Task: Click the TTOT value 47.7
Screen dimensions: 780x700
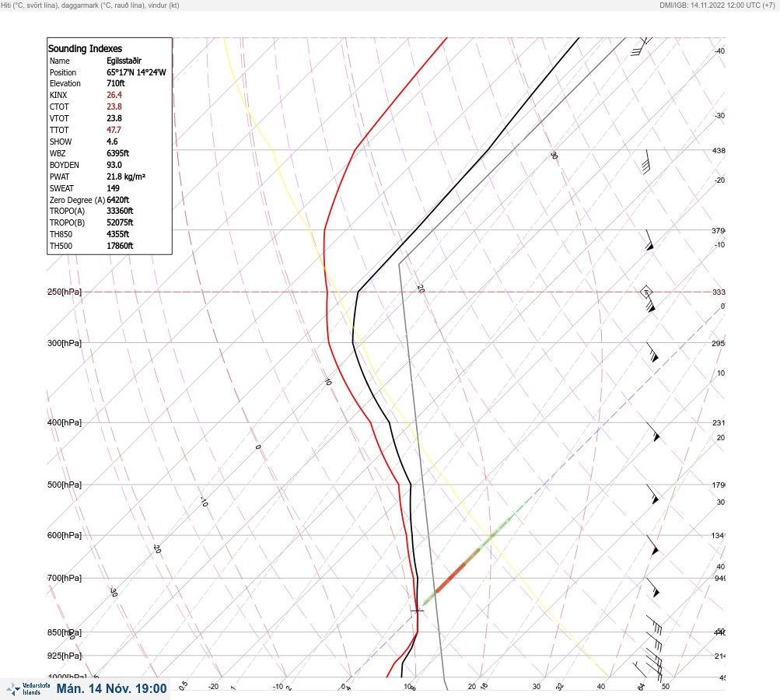Action: click(x=114, y=130)
